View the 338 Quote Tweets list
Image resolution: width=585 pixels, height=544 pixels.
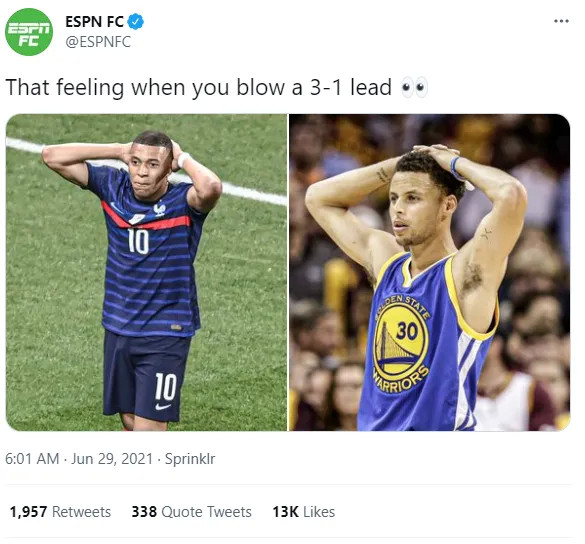click(x=191, y=512)
